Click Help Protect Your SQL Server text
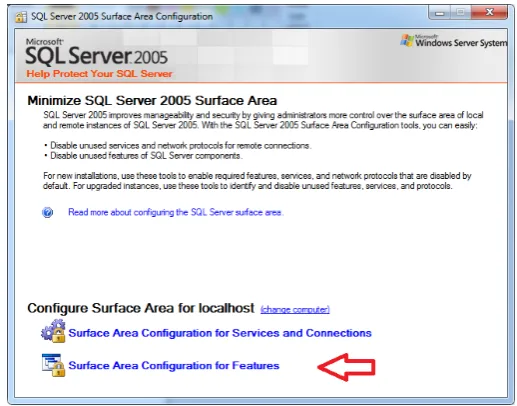The width and height of the screenshot is (517, 406). pyautogui.click(x=99, y=74)
